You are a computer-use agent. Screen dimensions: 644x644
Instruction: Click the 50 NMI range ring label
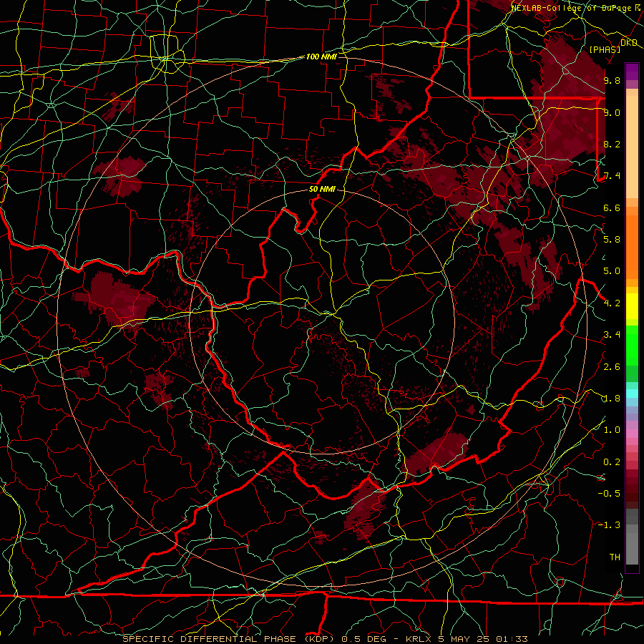click(x=323, y=190)
